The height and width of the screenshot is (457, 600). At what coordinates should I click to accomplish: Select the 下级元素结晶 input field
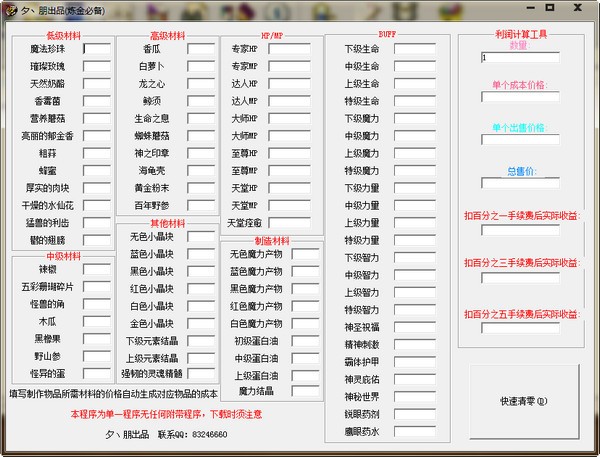tap(201, 341)
